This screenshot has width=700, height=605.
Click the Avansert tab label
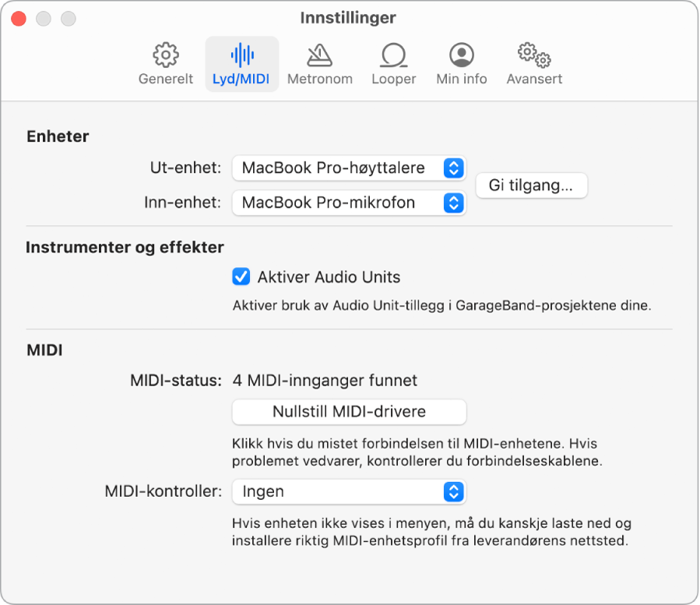tap(534, 79)
